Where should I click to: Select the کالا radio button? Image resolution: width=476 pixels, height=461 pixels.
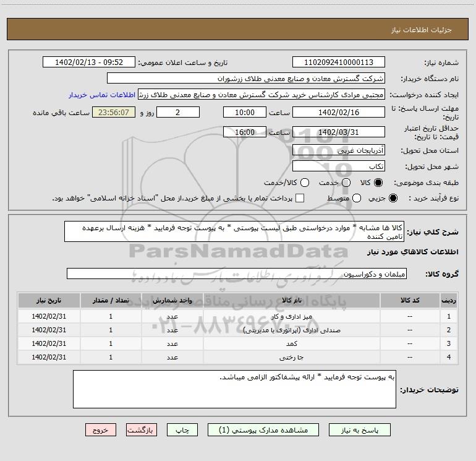pos(378,183)
